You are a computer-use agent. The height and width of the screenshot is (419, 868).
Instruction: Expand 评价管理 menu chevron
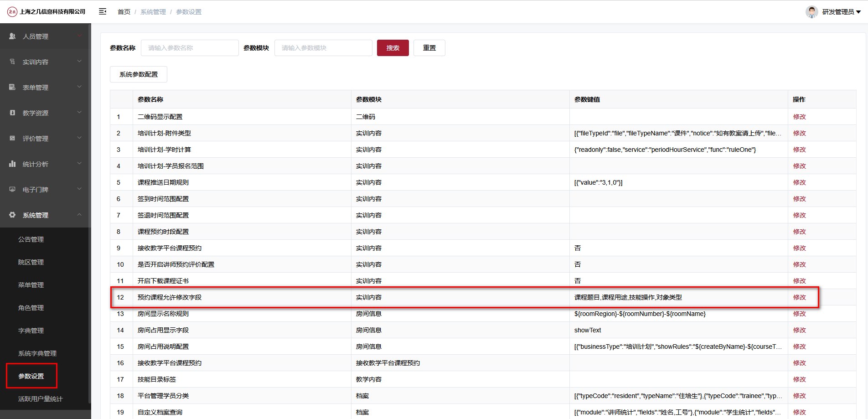[x=79, y=138]
